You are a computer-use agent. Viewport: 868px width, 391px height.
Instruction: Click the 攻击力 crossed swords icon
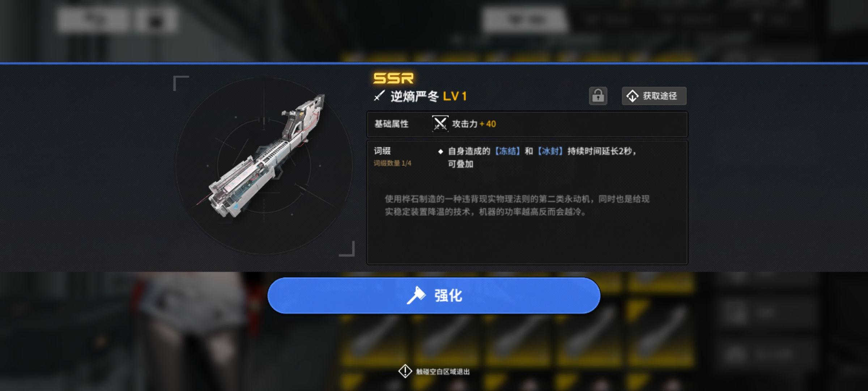[x=440, y=124]
